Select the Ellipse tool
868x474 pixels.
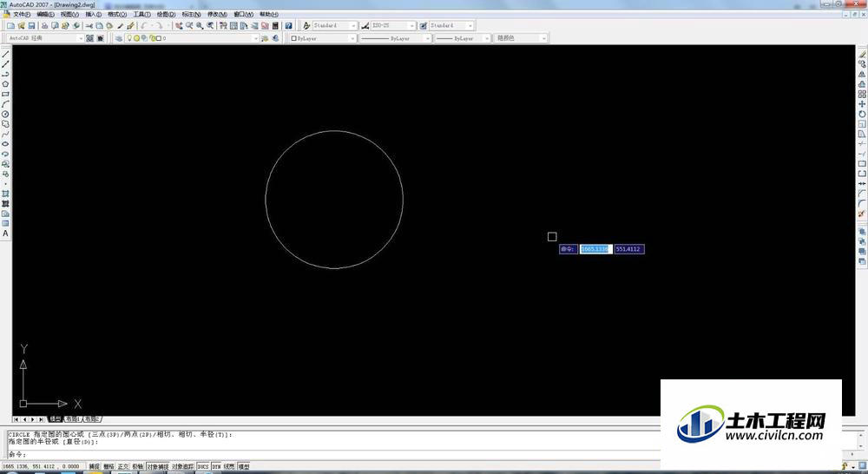click(5, 144)
